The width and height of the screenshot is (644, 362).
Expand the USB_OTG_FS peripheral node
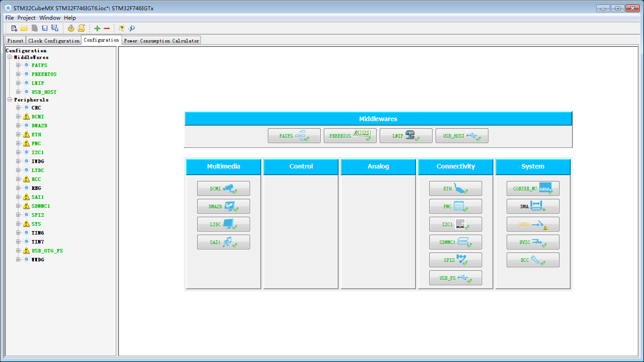(x=18, y=251)
